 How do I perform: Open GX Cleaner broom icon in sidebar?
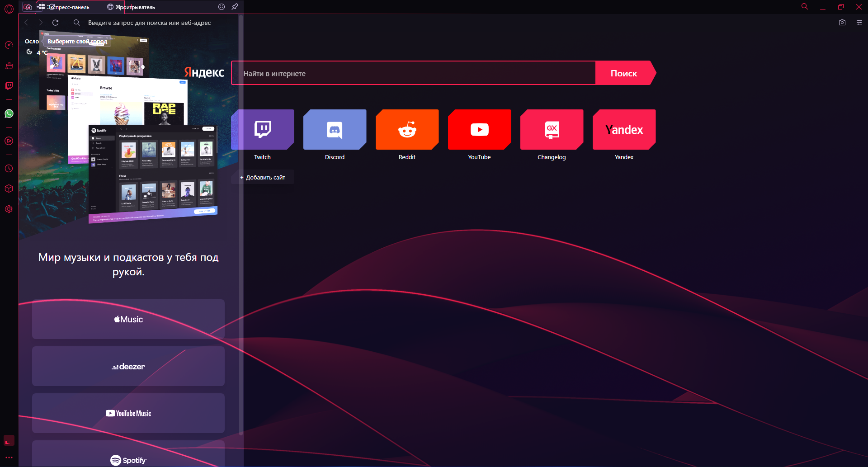pos(9,66)
